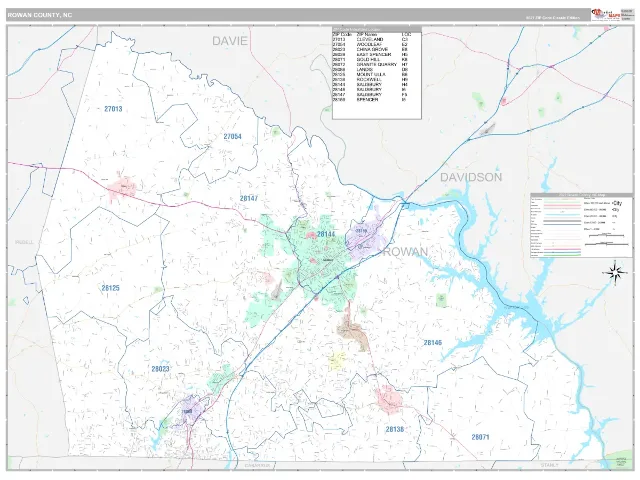The height and width of the screenshot is (480, 640).
Task: Click the gray reference box beside logo
Action: [626, 15]
